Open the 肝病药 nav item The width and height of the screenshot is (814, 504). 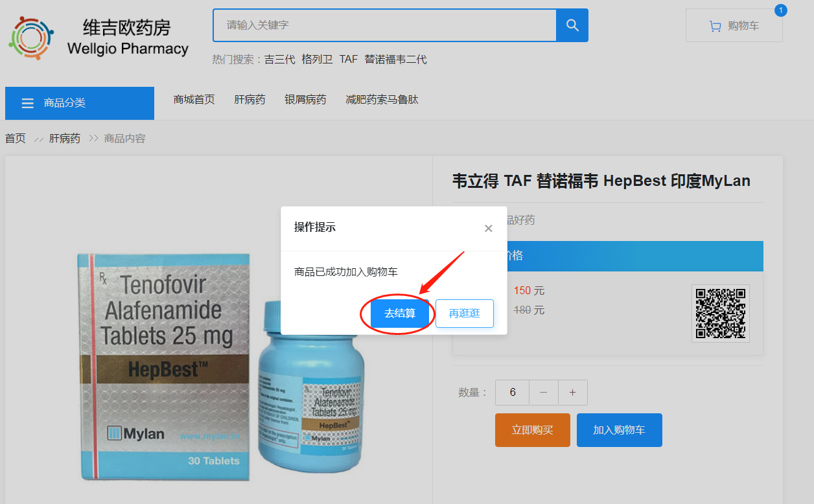point(250,100)
